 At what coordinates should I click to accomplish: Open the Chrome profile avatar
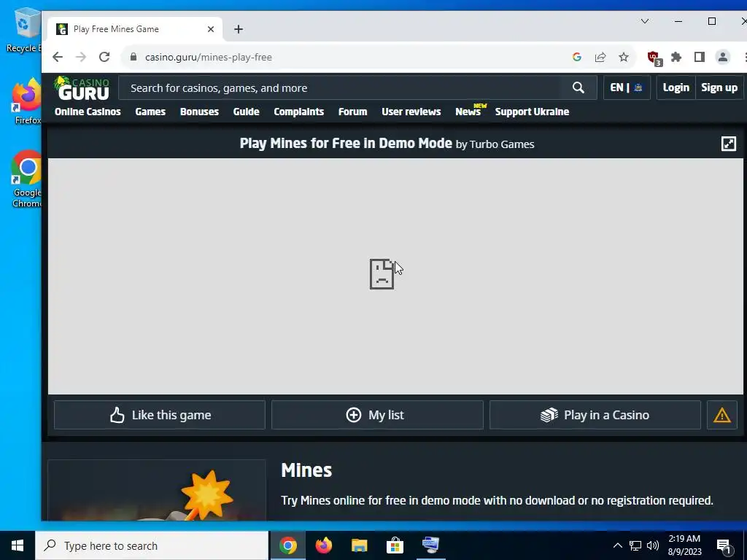723,57
